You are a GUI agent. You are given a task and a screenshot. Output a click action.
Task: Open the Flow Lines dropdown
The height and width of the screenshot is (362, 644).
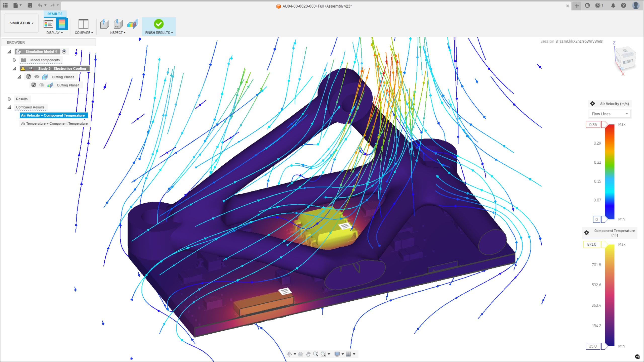(x=610, y=114)
